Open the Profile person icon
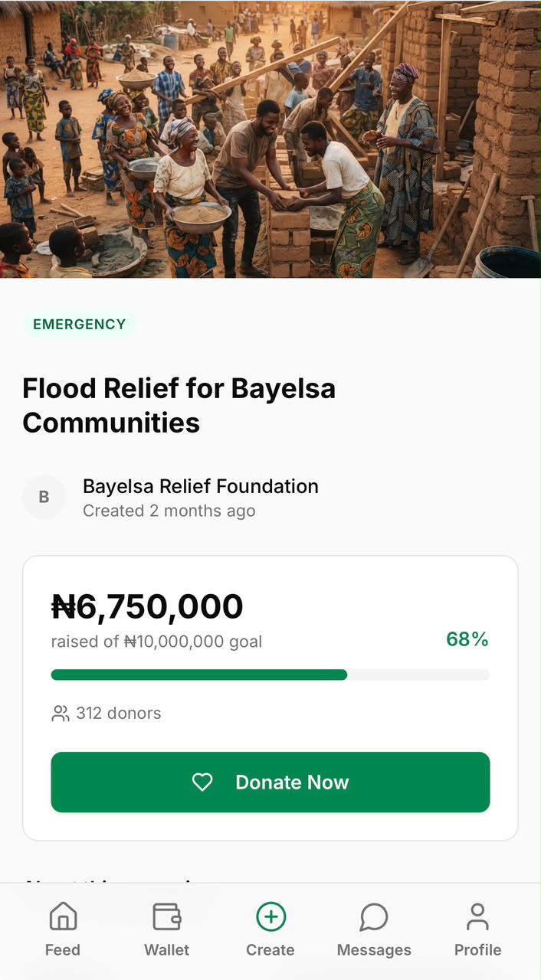 [477, 916]
